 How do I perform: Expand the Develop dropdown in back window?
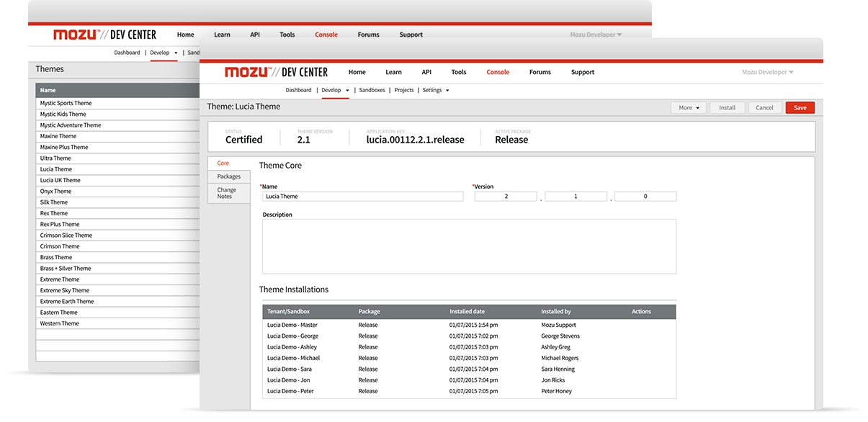(164, 53)
